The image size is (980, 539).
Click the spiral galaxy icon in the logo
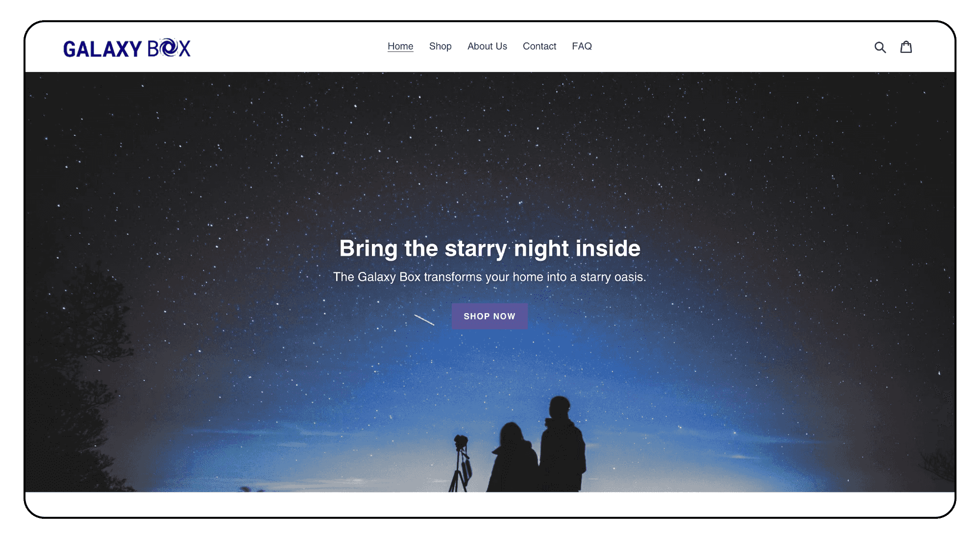tap(169, 48)
